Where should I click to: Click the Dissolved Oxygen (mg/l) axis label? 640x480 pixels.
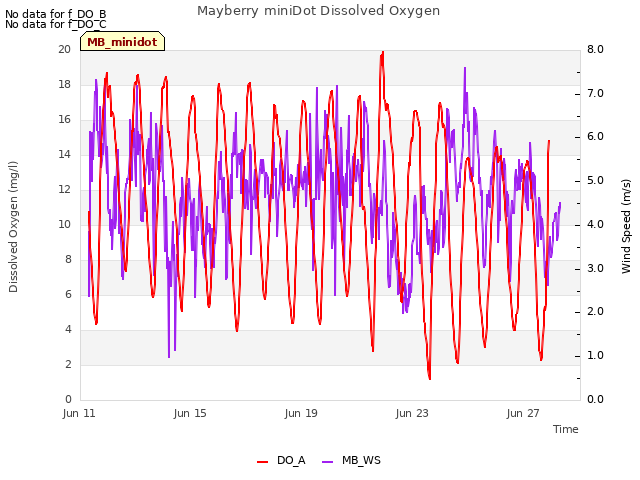click(13, 227)
